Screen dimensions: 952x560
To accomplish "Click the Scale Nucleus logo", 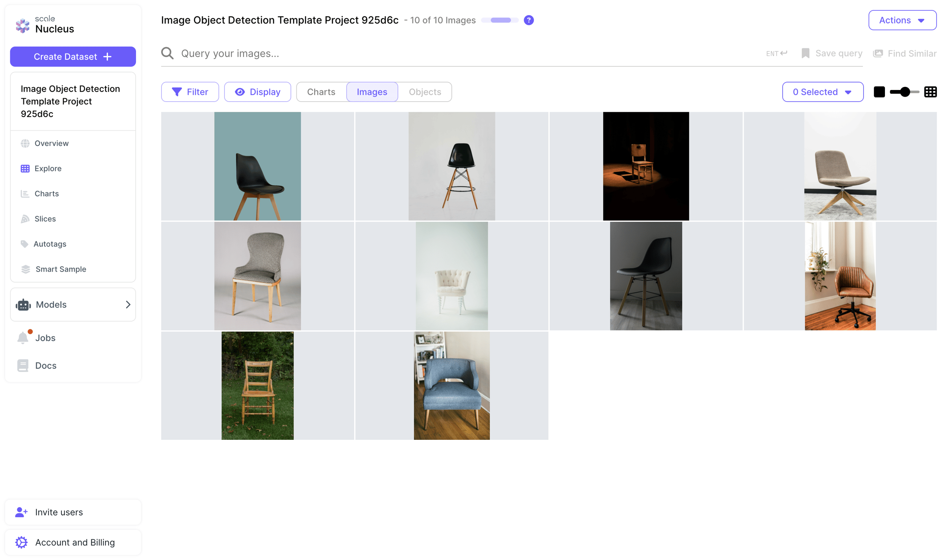I will (44, 25).
